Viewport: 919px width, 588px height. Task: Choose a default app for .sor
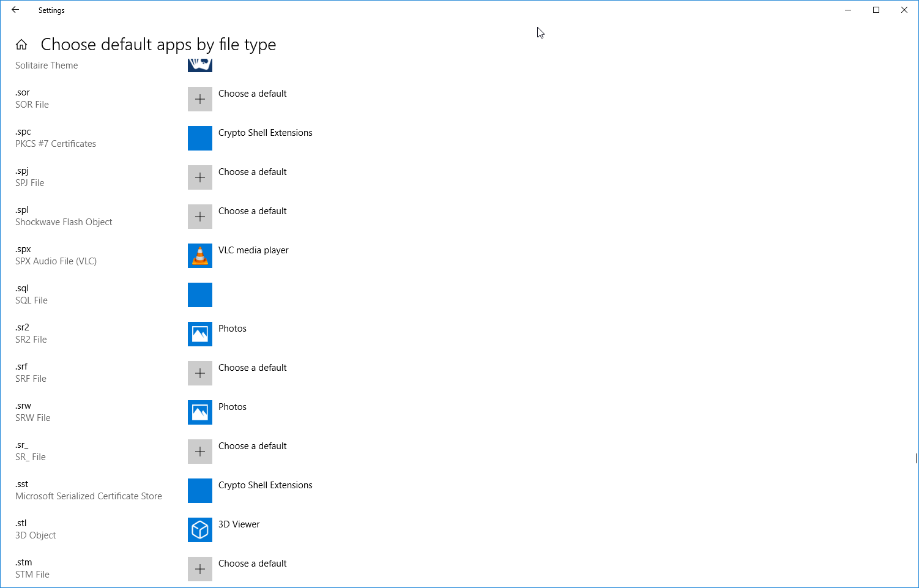252,94
